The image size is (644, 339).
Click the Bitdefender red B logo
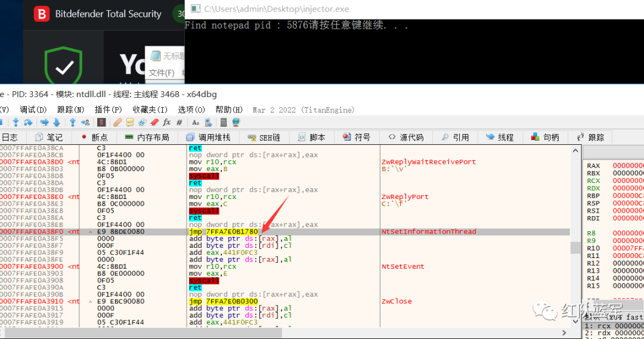42,14
